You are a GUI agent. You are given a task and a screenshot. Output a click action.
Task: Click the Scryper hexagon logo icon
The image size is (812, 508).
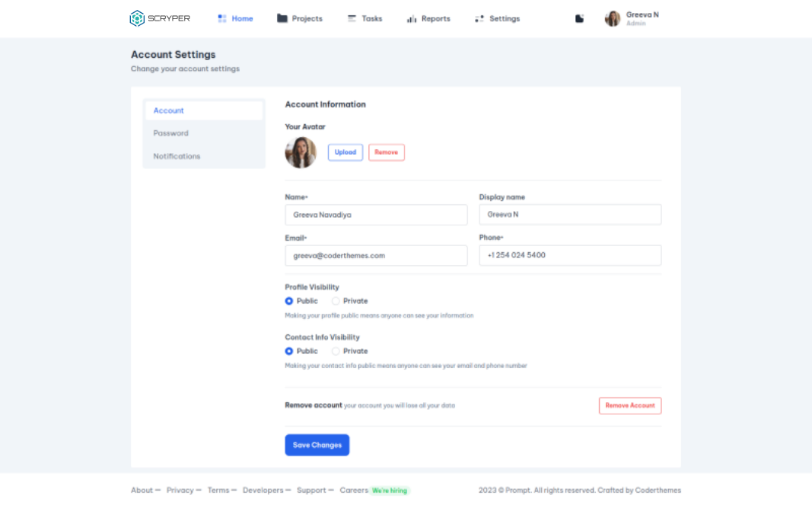[137, 18]
